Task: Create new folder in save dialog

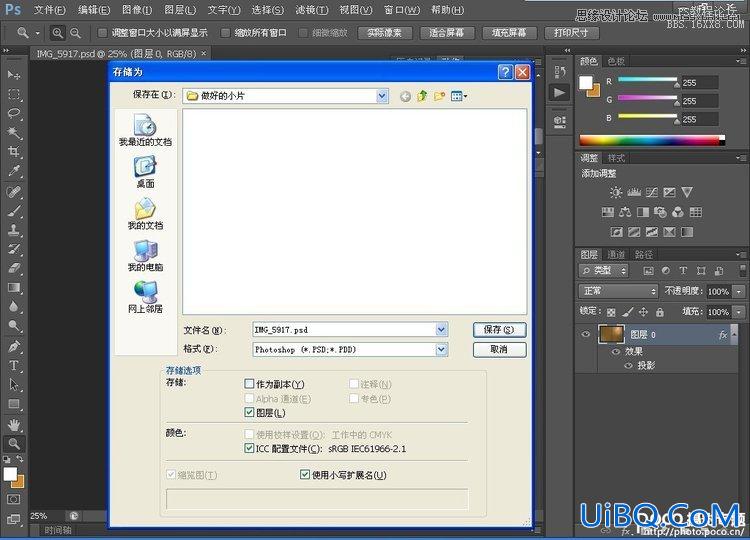Action: coord(440,96)
